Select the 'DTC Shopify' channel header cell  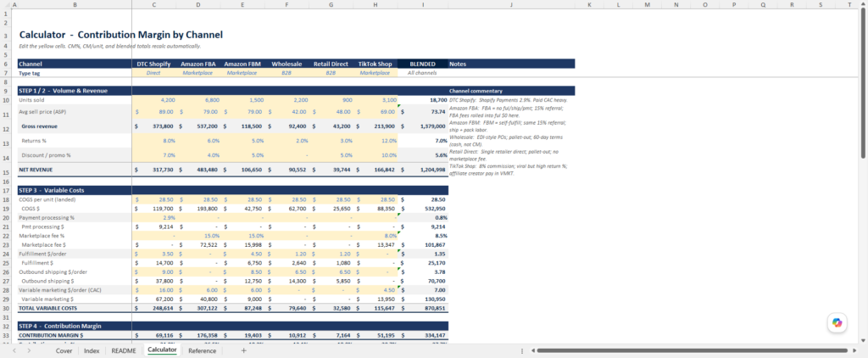pos(153,64)
